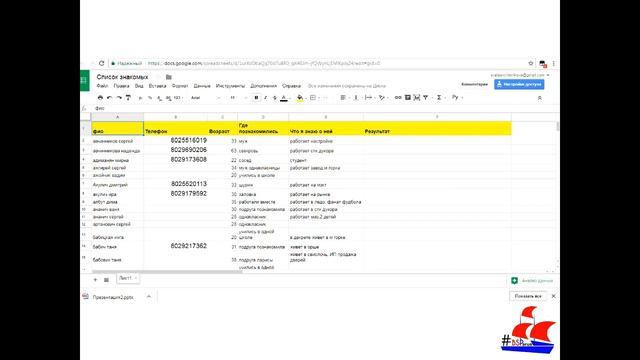Select the Возраст header cell
This screenshot has width=640, height=360.
coord(222,128)
